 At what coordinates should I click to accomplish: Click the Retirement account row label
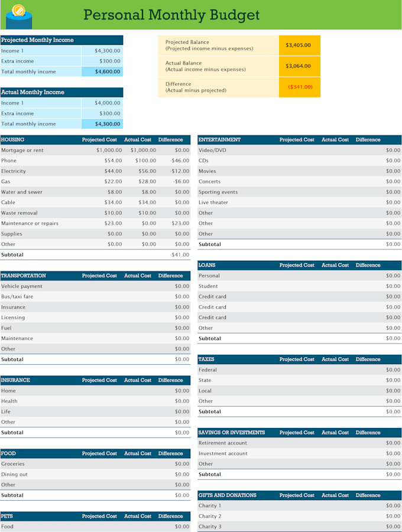pyautogui.click(x=223, y=443)
